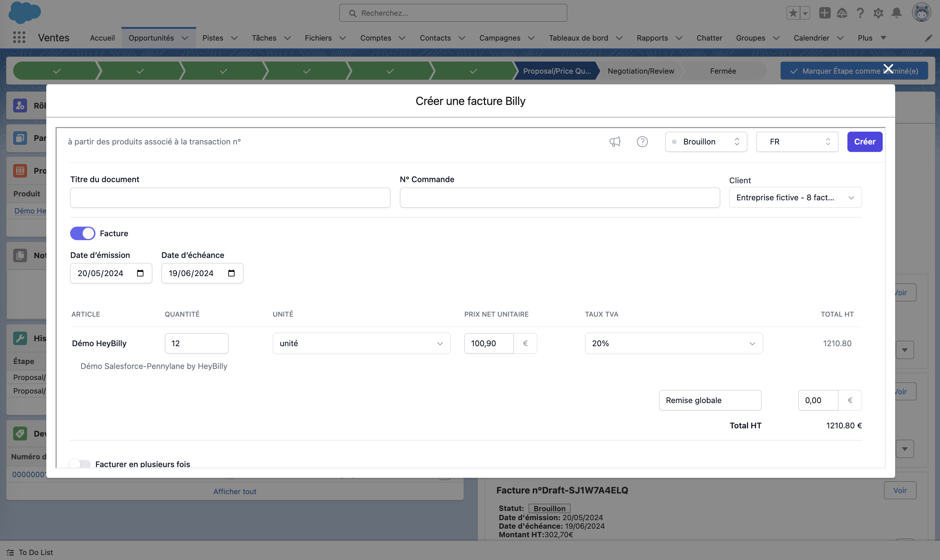Screen dimensions: 940x560
Task: Close the Créer une facture Billy modal
Action: coord(888,69)
